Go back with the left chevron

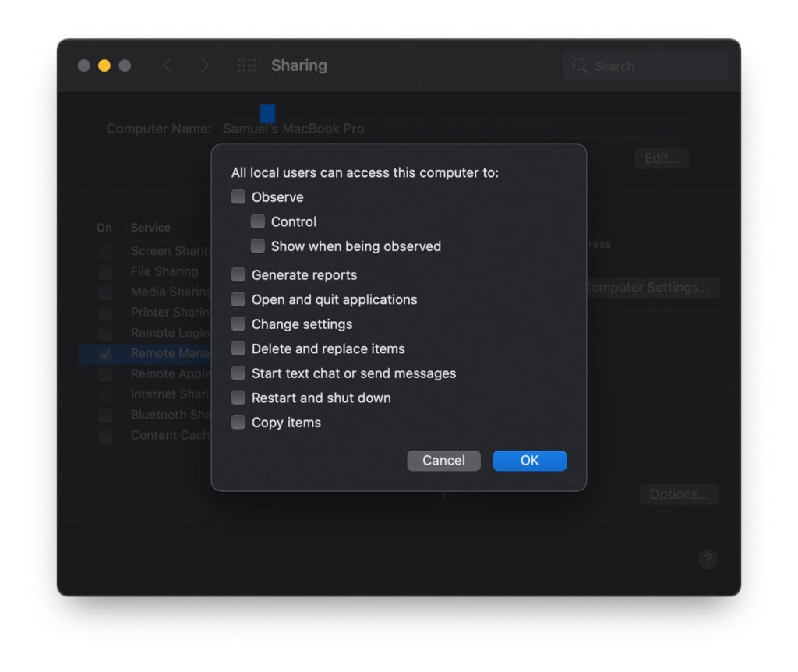click(x=168, y=65)
